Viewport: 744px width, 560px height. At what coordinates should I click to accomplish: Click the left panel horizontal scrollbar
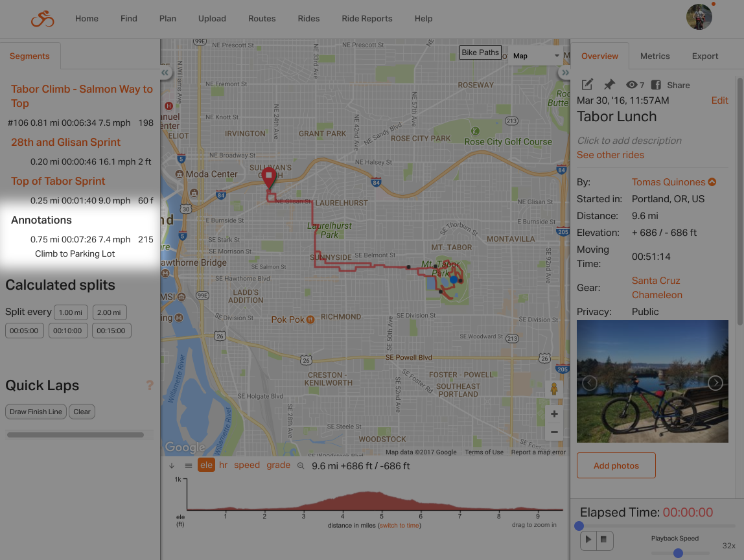click(75, 435)
